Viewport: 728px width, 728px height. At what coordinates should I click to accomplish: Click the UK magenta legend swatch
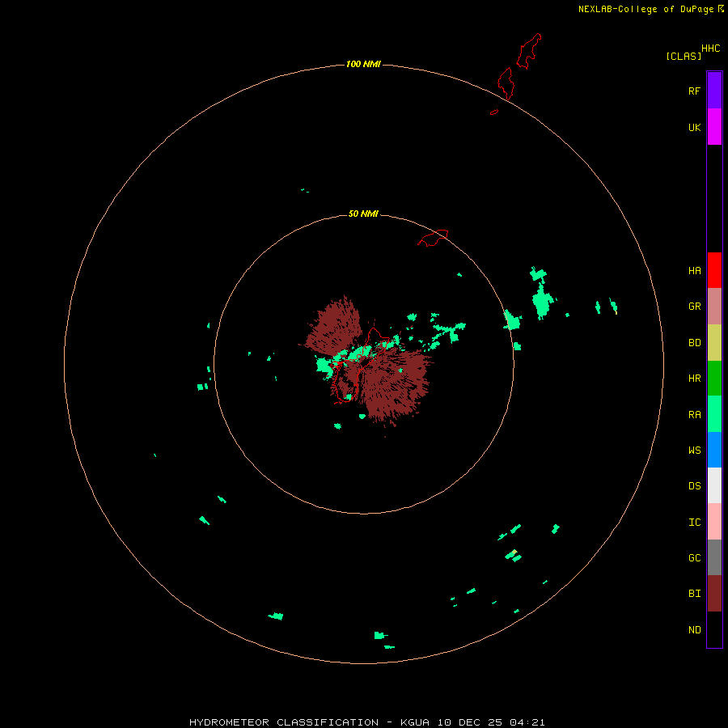point(714,127)
